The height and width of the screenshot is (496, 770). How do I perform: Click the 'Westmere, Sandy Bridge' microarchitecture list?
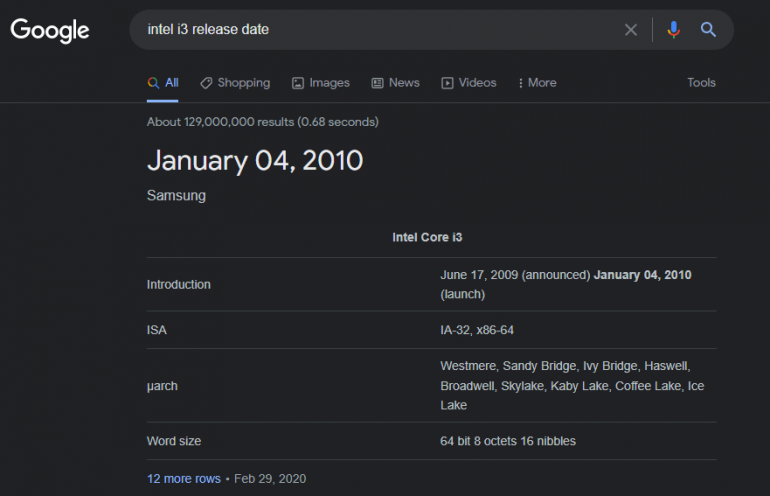[x=572, y=386]
